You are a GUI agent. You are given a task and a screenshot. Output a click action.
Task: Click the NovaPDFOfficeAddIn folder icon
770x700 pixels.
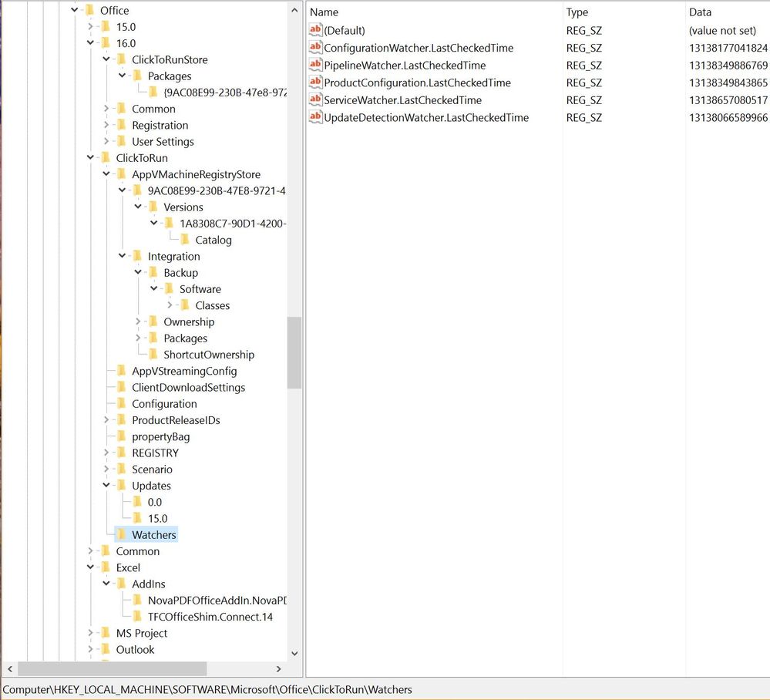137,601
